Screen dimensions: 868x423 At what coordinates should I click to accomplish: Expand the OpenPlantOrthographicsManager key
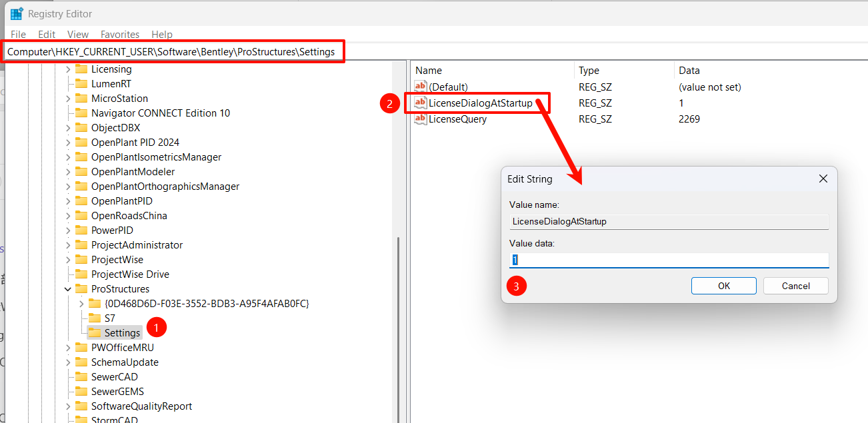tap(68, 187)
